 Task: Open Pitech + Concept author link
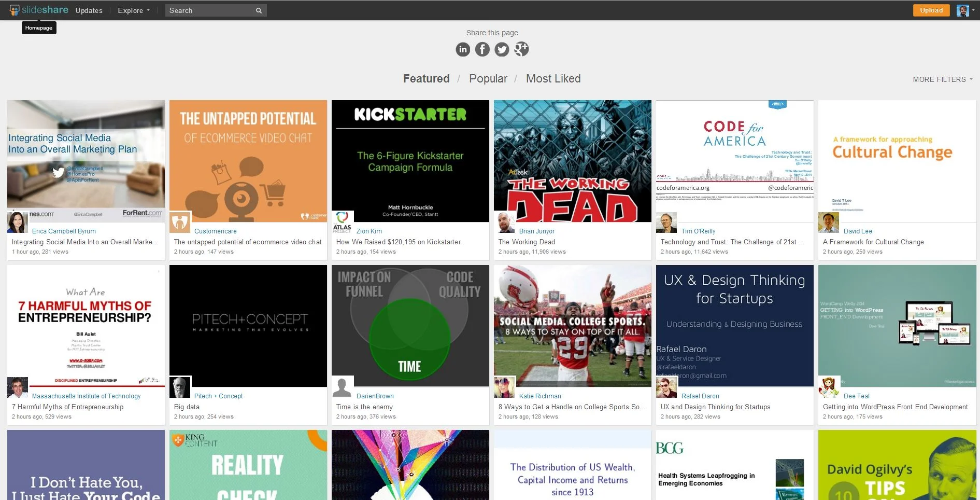point(218,396)
